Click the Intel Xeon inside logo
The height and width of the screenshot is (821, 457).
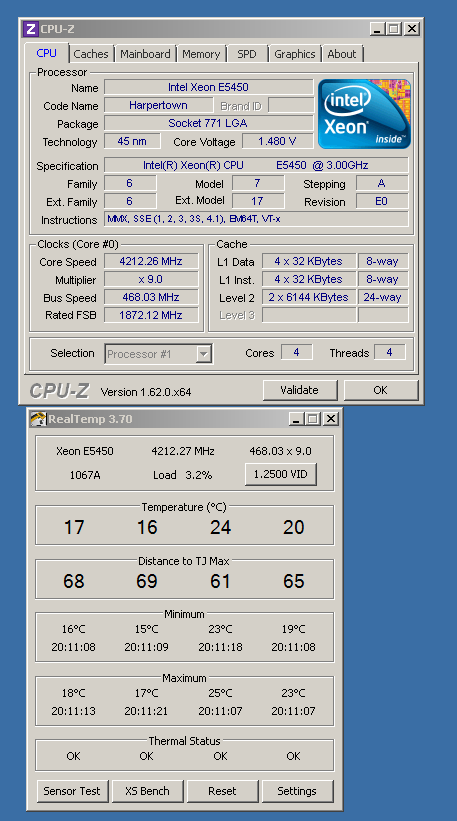364,114
